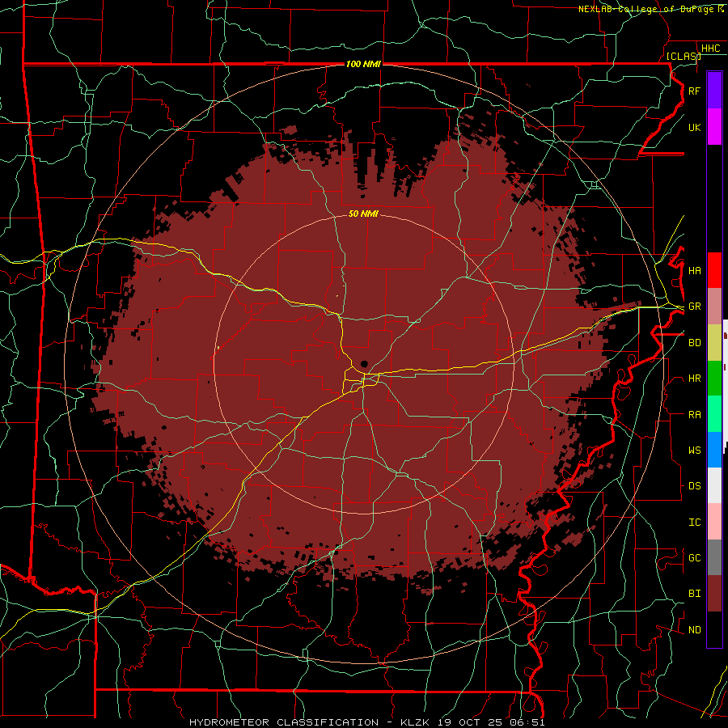Click the 'DS' legend label
Image resolution: width=728 pixels, height=728 pixels.
click(x=694, y=486)
